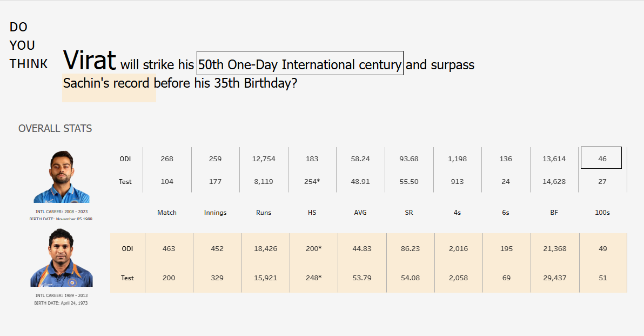Select the 'Match' column header

(167, 213)
